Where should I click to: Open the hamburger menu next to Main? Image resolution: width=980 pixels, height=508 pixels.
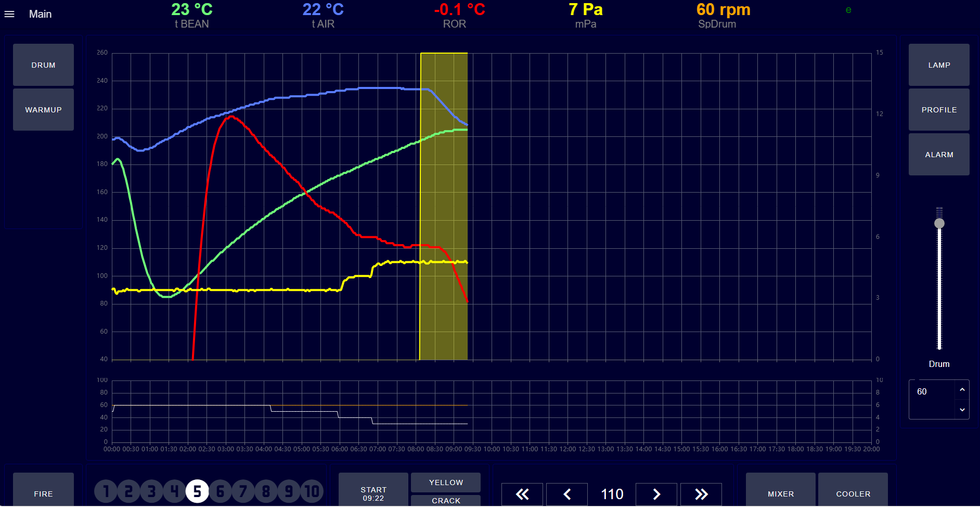tap(9, 14)
